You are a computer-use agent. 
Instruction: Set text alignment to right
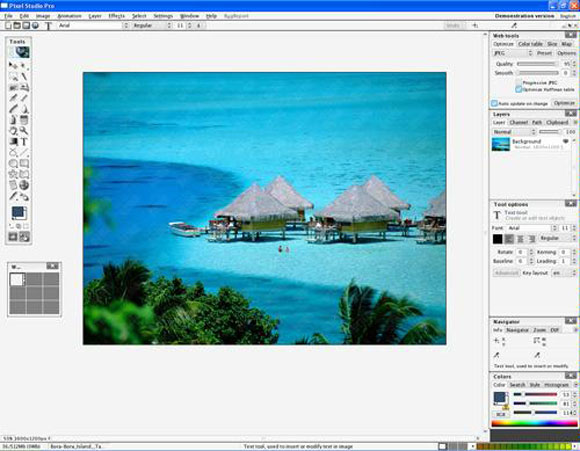pyautogui.click(x=532, y=239)
